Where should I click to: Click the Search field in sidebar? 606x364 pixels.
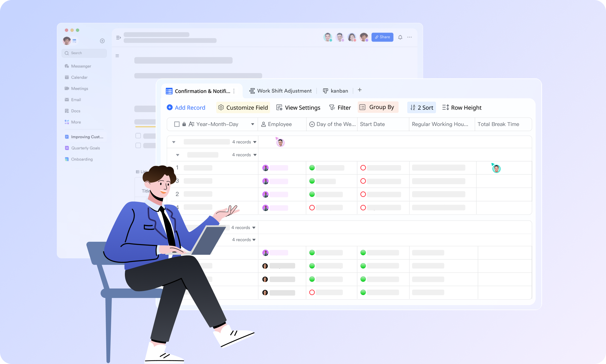(x=84, y=53)
